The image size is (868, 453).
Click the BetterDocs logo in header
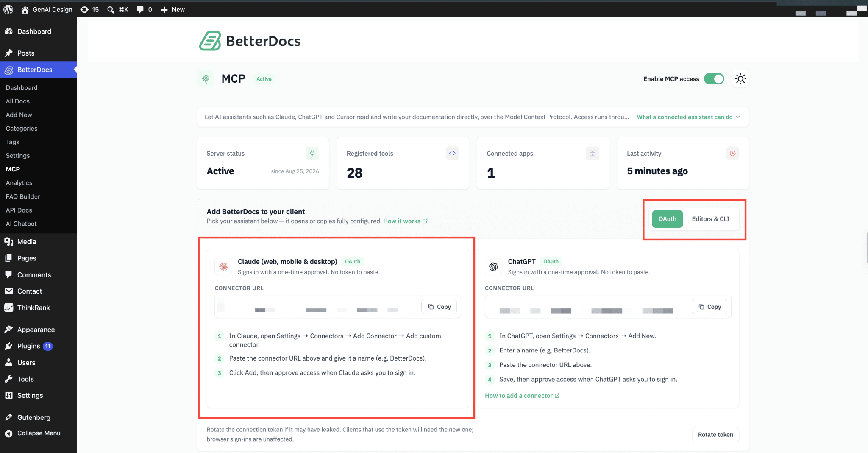(x=250, y=41)
